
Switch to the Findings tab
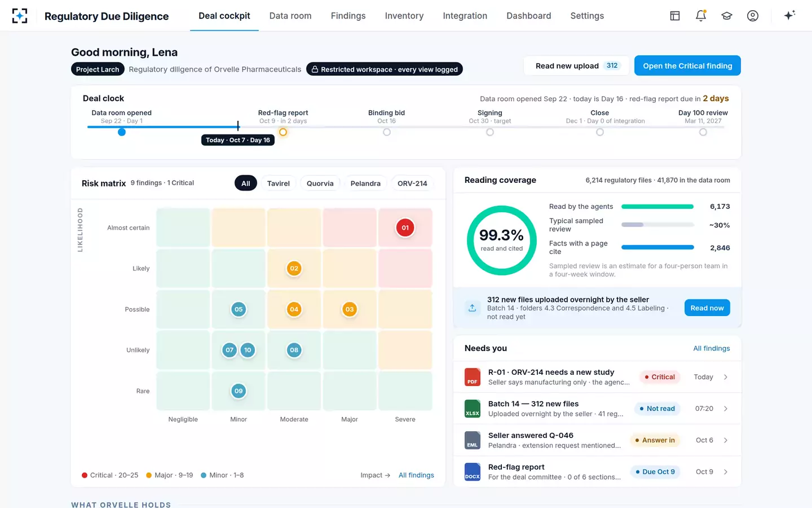pos(348,16)
